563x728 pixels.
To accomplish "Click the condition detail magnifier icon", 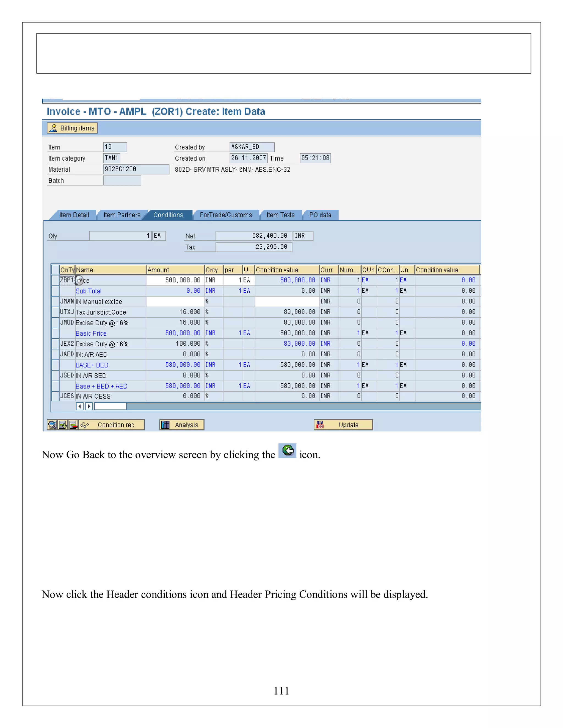I will pos(52,425).
